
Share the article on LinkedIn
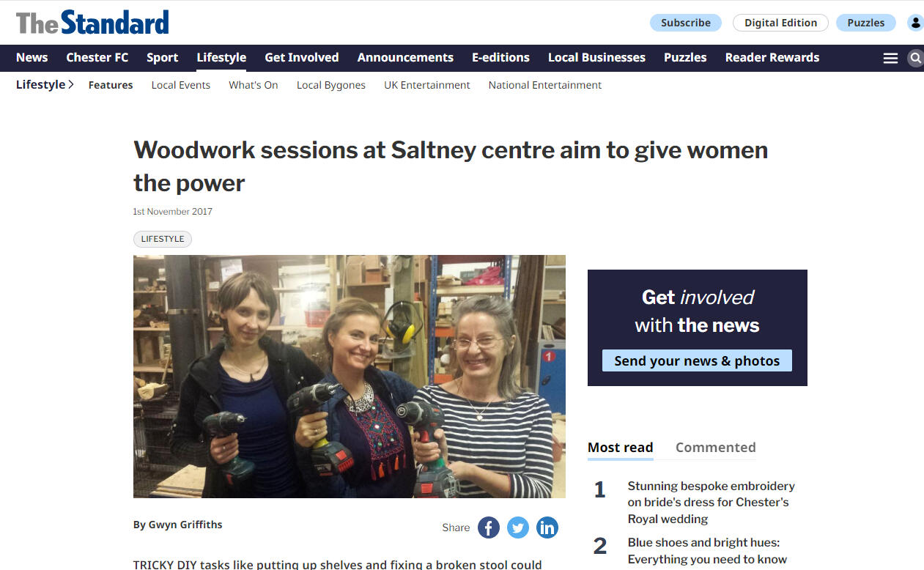(547, 528)
